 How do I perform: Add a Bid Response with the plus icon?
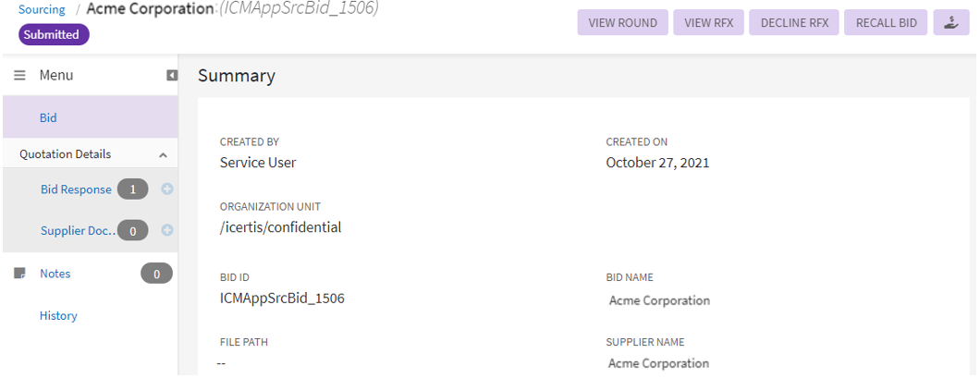point(167,189)
